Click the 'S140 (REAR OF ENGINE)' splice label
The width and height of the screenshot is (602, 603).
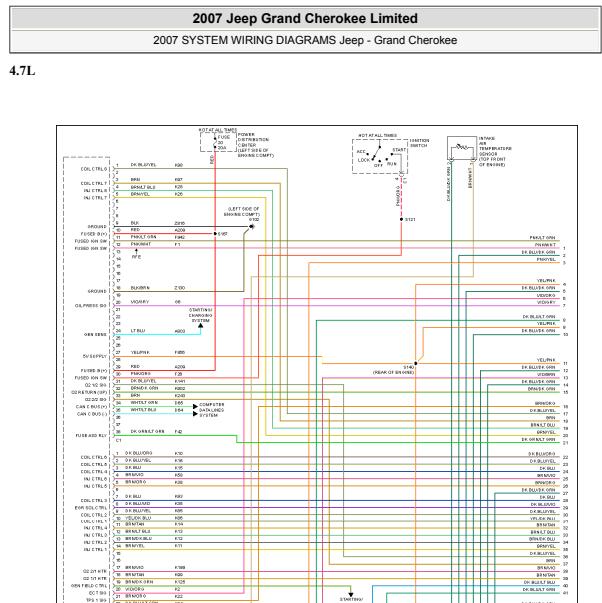pyautogui.click(x=394, y=370)
